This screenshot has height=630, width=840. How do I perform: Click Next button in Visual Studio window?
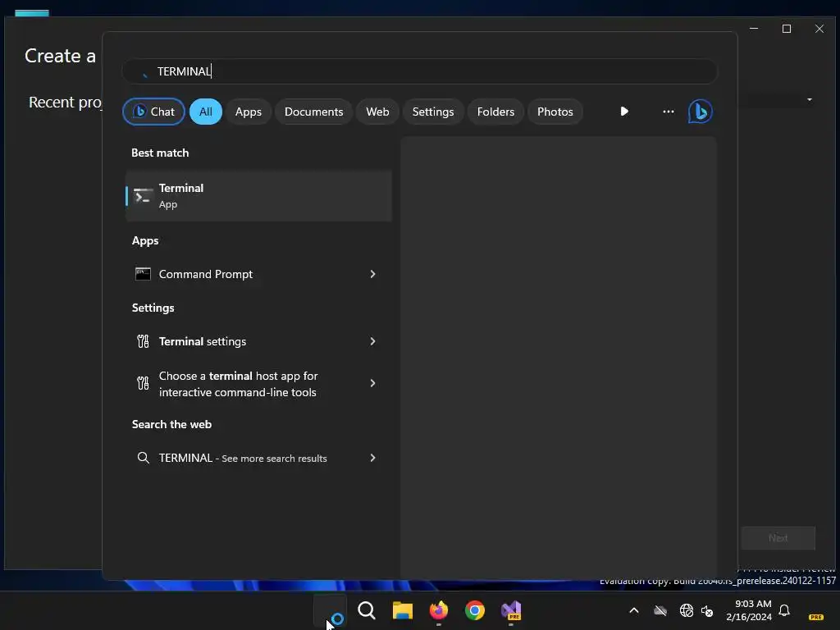[778, 538]
